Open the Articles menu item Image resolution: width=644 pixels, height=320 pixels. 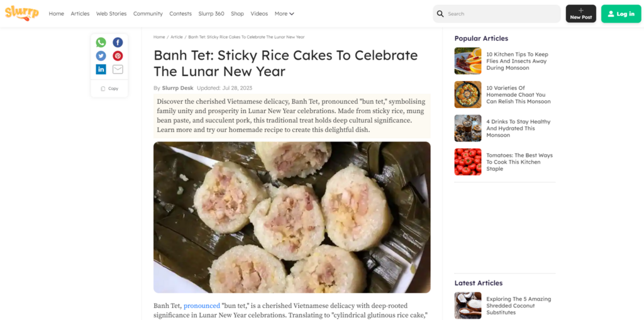point(80,14)
